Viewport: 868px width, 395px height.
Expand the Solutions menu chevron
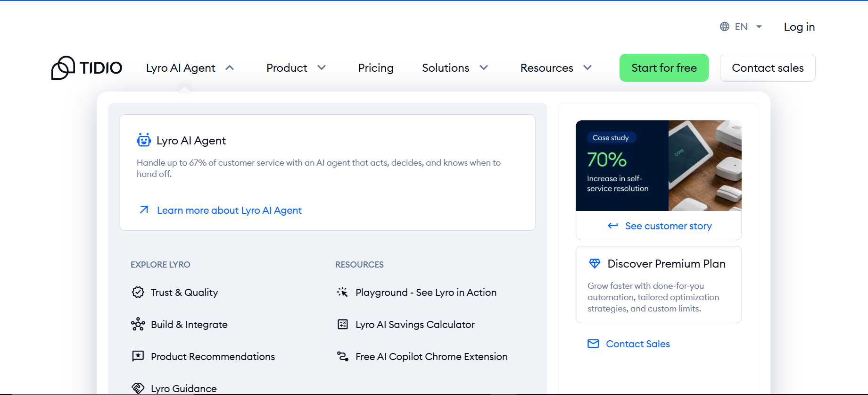(x=484, y=67)
